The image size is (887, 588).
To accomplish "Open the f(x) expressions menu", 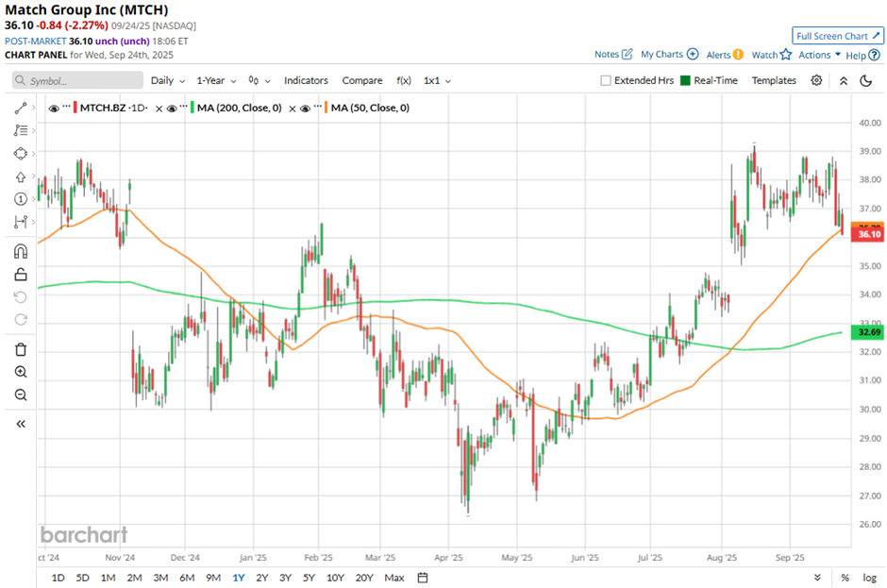I will tap(403, 80).
